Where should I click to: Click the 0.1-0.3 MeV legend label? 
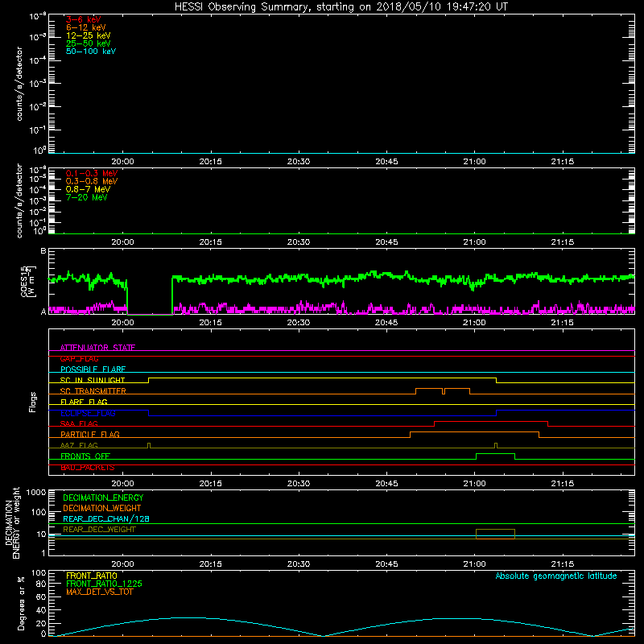click(x=92, y=173)
